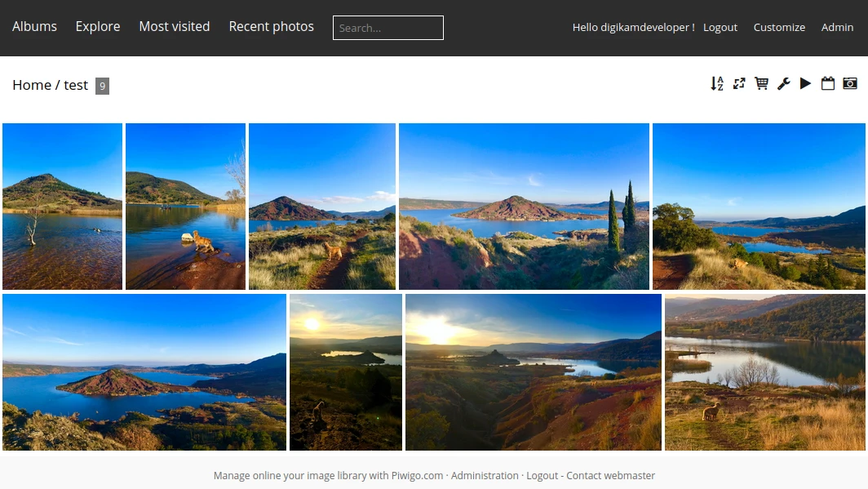This screenshot has height=489, width=868.
Task: Open the A-Z sort order icon
Action: [x=717, y=83]
